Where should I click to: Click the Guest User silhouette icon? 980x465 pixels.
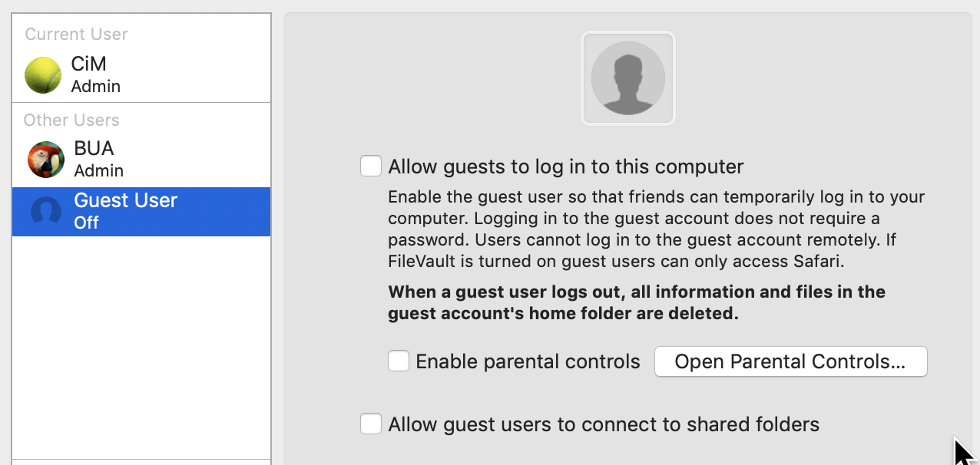click(x=45, y=211)
